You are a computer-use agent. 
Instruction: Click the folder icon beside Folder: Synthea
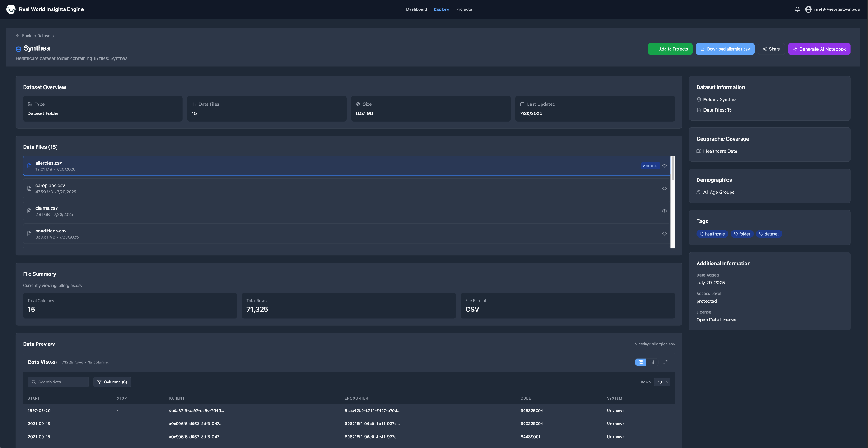699,99
